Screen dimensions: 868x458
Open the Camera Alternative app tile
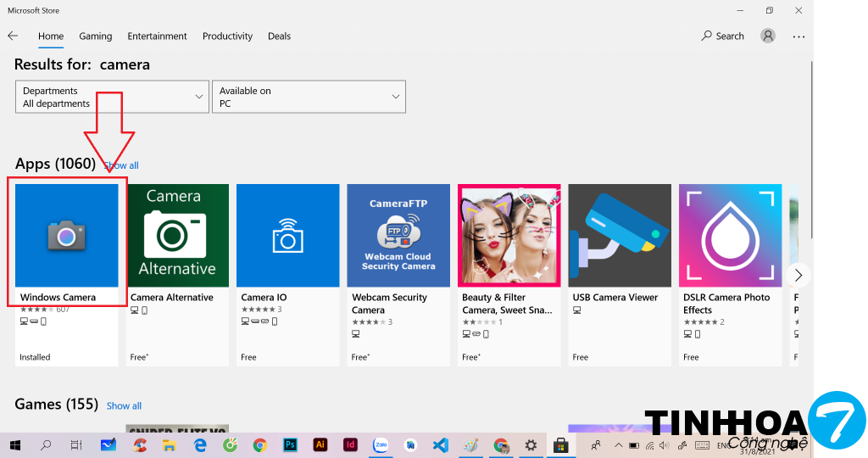[177, 236]
